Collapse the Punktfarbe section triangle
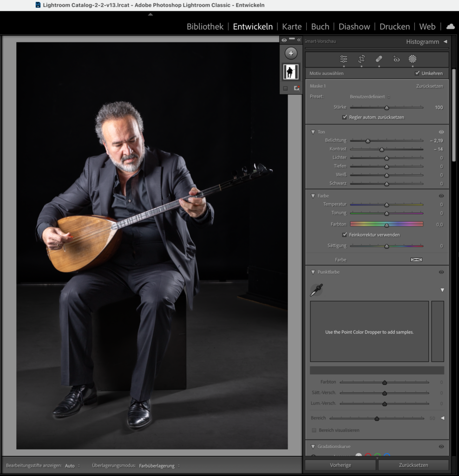459x476 pixels. pyautogui.click(x=313, y=272)
